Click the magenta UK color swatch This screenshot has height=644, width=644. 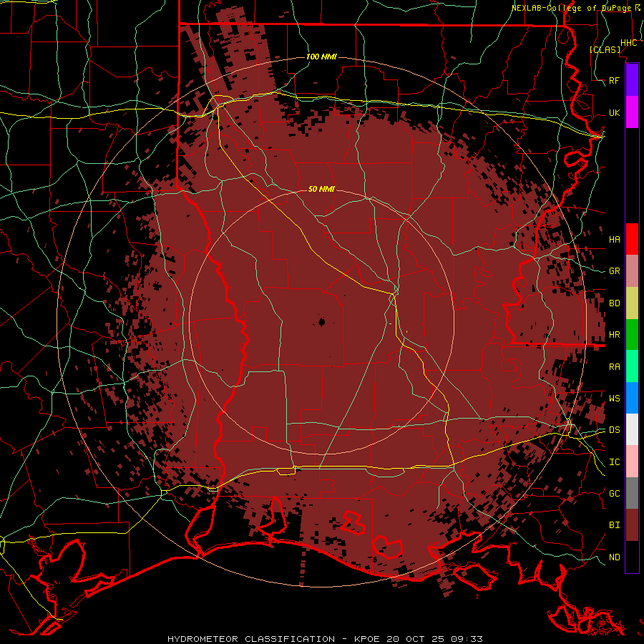pos(632,112)
